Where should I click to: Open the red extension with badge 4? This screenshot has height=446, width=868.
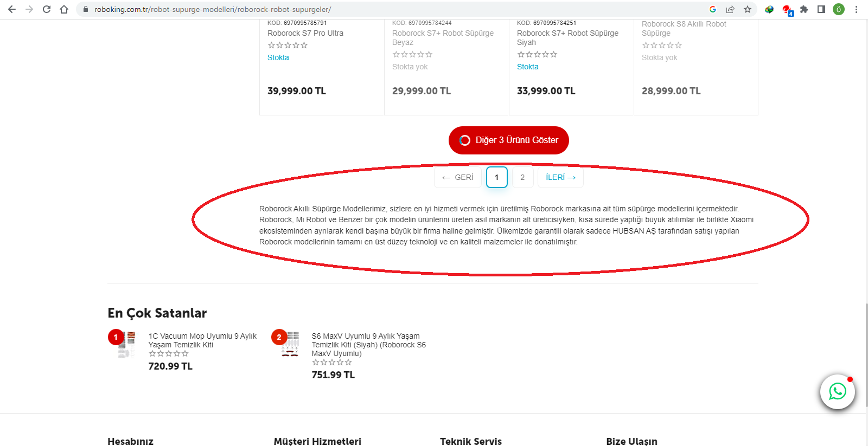point(787,10)
